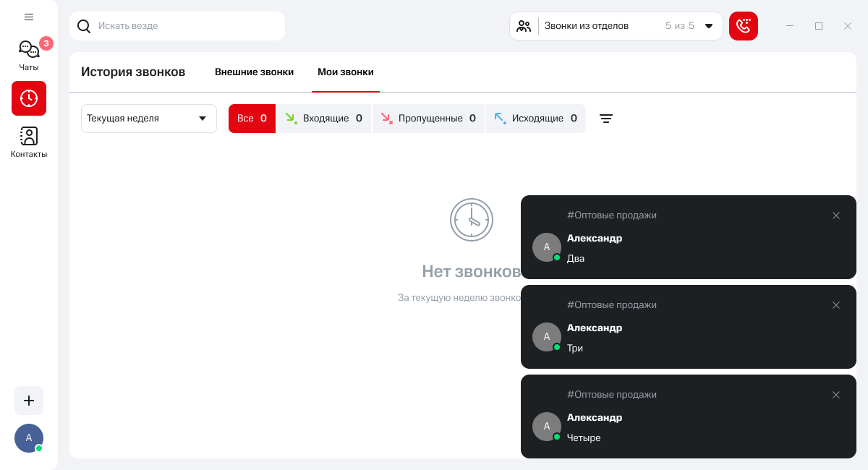Show Все calls filter
Image resolution: width=868 pixels, height=470 pixels.
pos(252,119)
